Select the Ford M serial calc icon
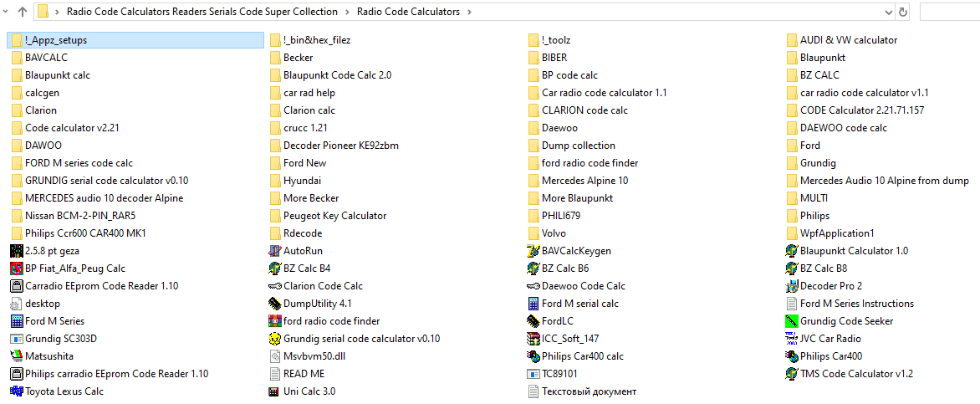Screen dimensions: 980x404 [533, 304]
